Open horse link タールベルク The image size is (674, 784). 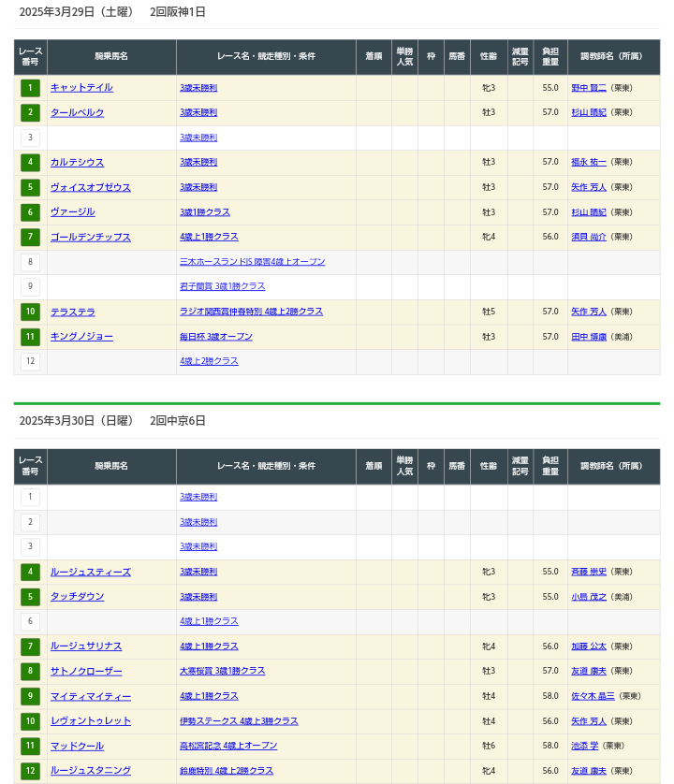coord(77,112)
